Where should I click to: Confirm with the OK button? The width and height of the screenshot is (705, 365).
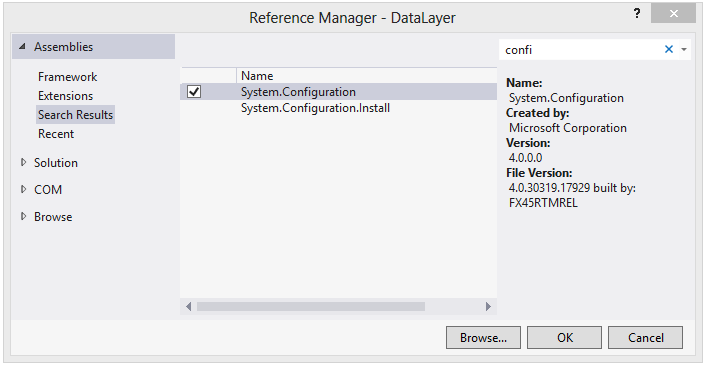(x=564, y=338)
